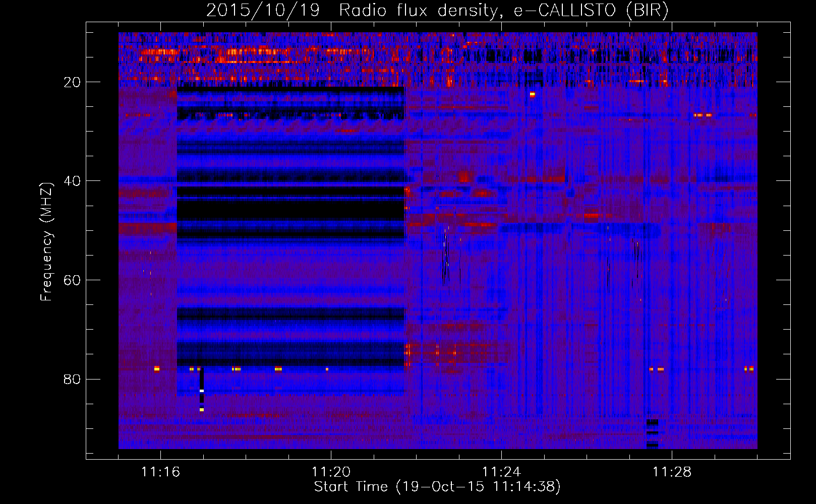This screenshot has width=816, height=504.
Task: Click the '11:16' time tick label
Action: (160, 472)
